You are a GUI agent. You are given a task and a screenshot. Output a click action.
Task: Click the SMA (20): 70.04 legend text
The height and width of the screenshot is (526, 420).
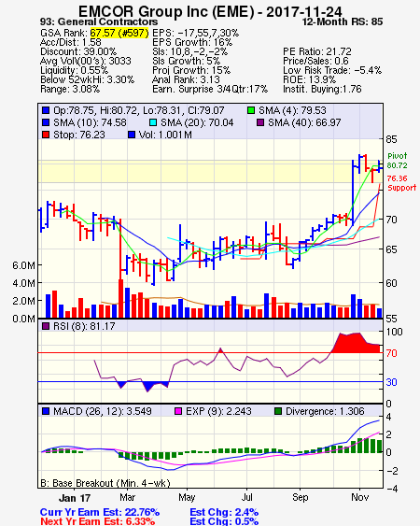[x=197, y=122]
